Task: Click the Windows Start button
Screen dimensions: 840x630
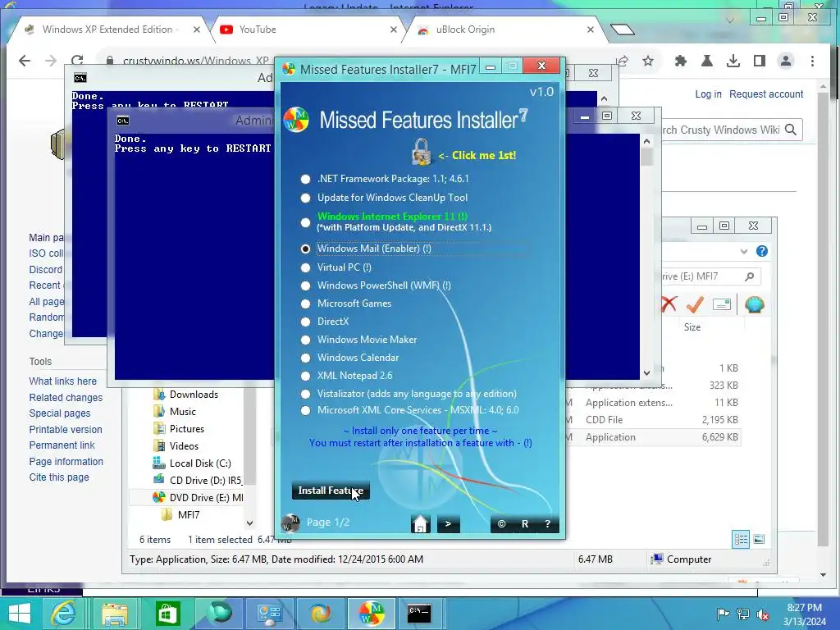Action: point(20,614)
